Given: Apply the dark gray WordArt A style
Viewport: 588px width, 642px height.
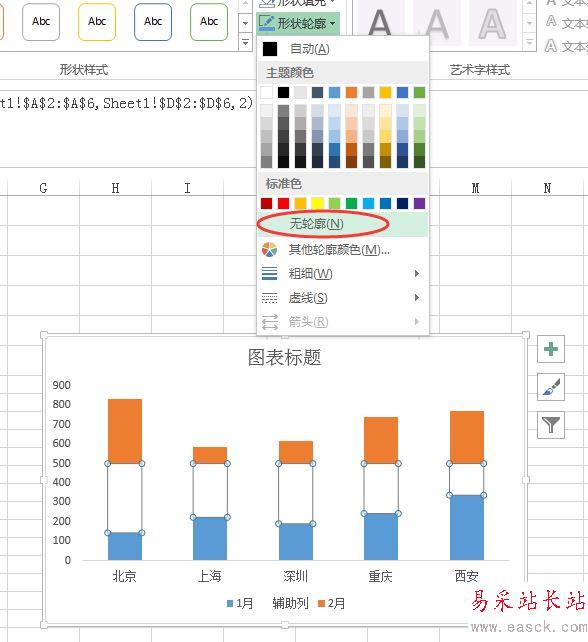Looking at the screenshot, I should (380, 25).
